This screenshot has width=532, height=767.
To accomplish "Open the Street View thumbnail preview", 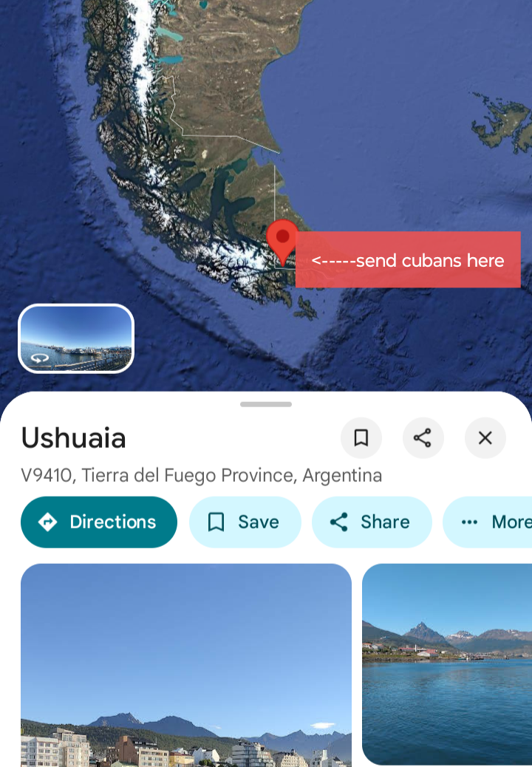I will 76,338.
